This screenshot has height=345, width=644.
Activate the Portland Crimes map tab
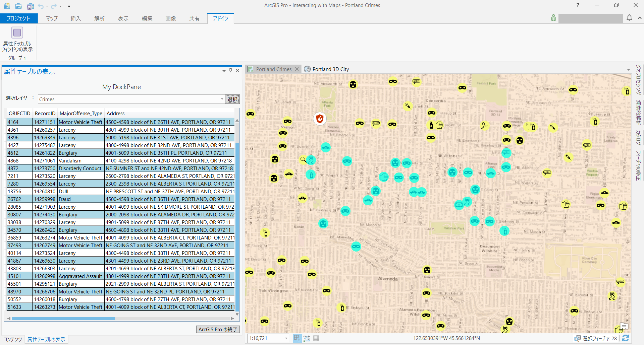(x=274, y=69)
